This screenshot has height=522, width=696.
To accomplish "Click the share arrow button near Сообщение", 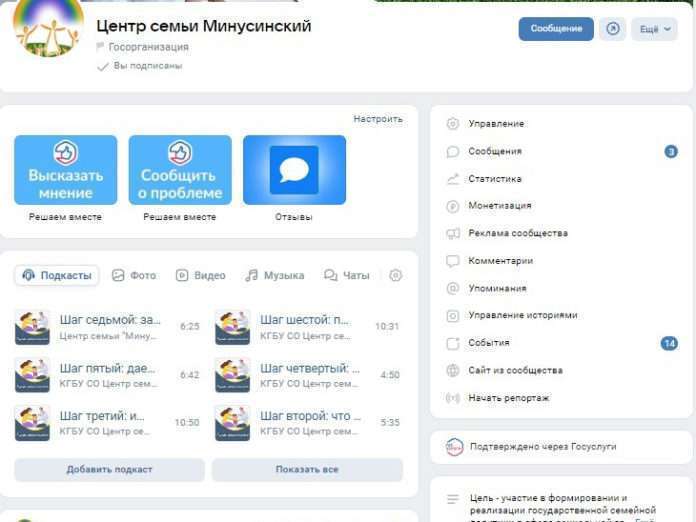I will pyautogui.click(x=613, y=29).
